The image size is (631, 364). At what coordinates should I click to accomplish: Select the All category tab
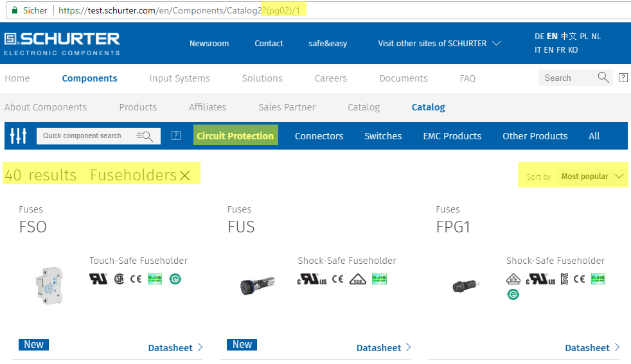coord(594,136)
